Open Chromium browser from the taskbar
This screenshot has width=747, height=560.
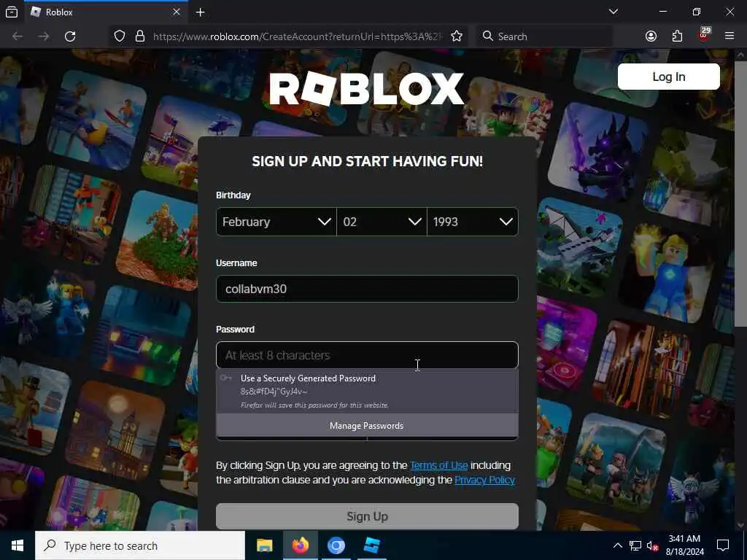coord(336,545)
